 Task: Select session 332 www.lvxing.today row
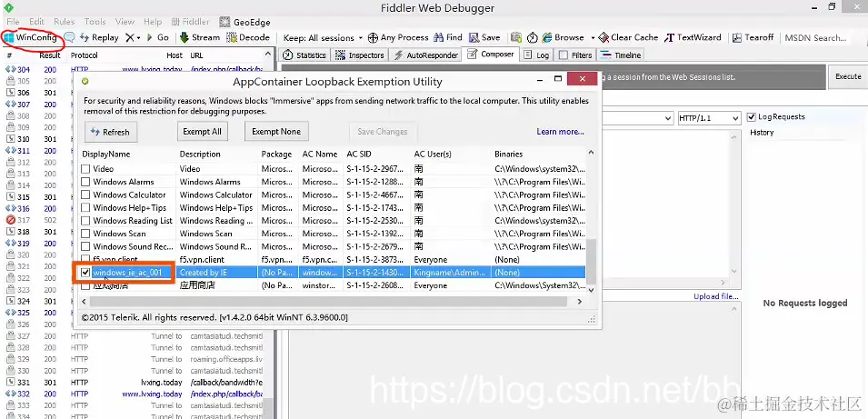coord(135,394)
